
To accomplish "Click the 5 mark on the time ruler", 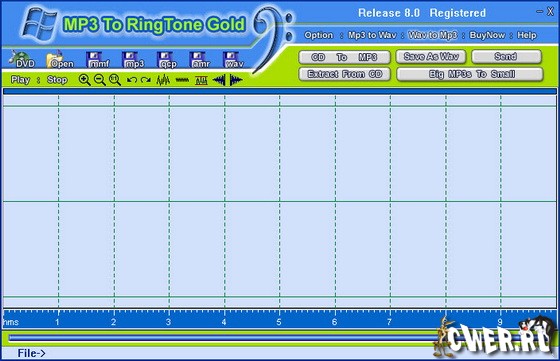I will (x=279, y=322).
